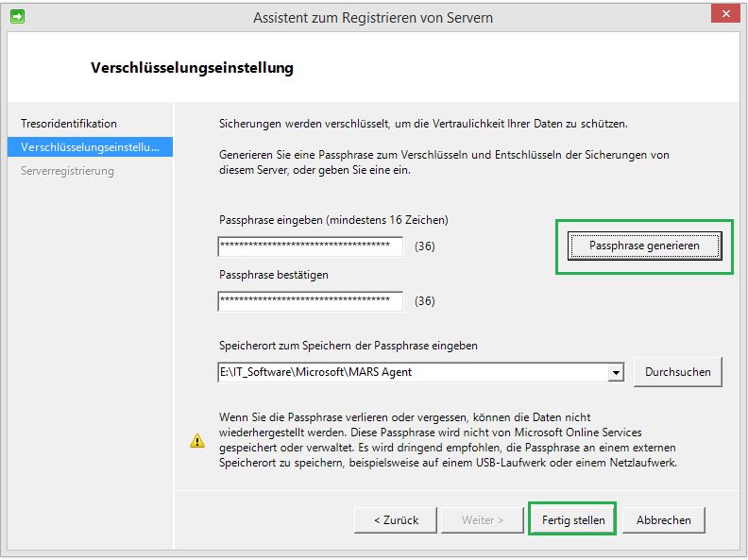This screenshot has height=560, width=748.
Task: Close the server registration wizard window
Action: 725,14
